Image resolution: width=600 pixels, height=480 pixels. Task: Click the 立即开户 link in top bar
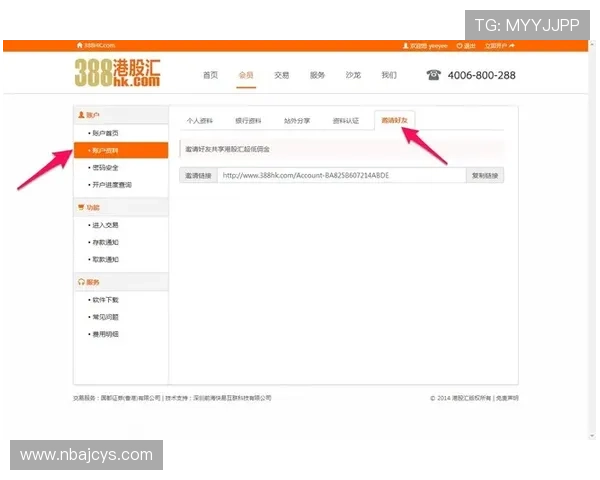click(x=496, y=46)
